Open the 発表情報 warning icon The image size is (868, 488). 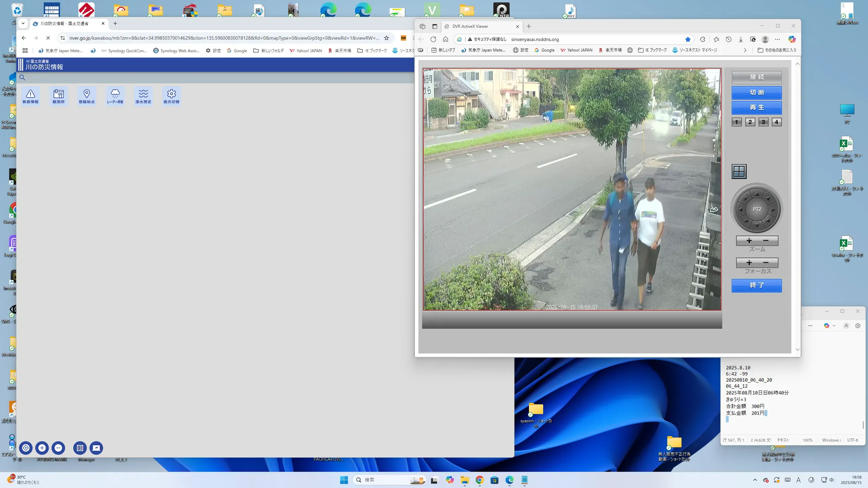31,96
